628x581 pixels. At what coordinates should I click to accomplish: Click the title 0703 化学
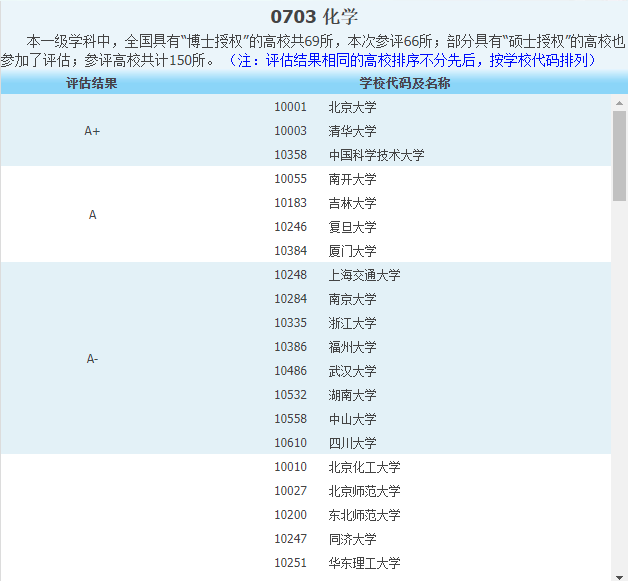point(314,17)
